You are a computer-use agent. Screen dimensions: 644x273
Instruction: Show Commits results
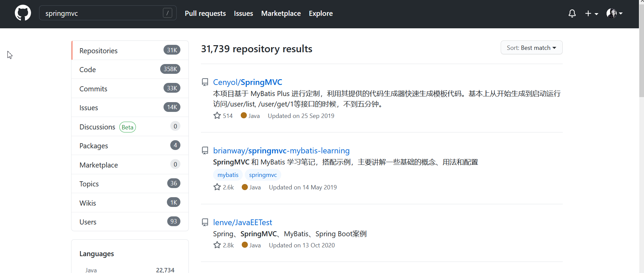(130, 89)
